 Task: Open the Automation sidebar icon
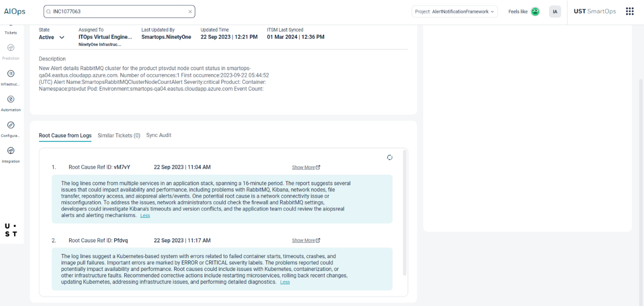click(11, 100)
